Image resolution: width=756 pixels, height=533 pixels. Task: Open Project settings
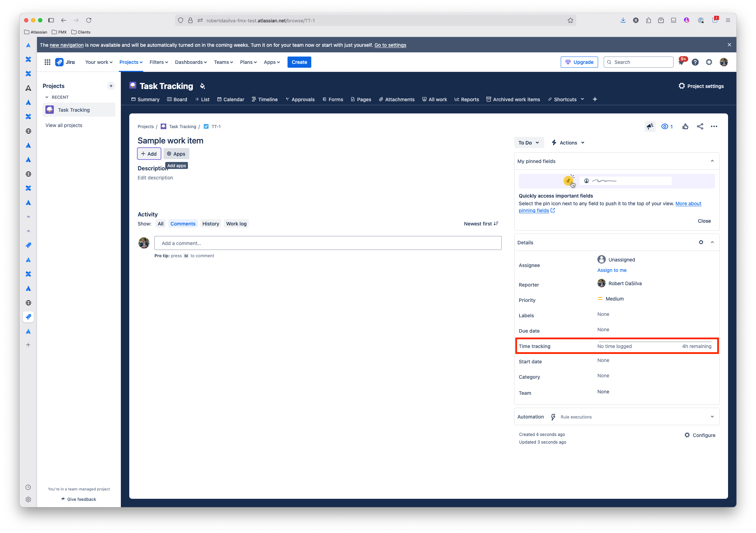[x=702, y=86]
